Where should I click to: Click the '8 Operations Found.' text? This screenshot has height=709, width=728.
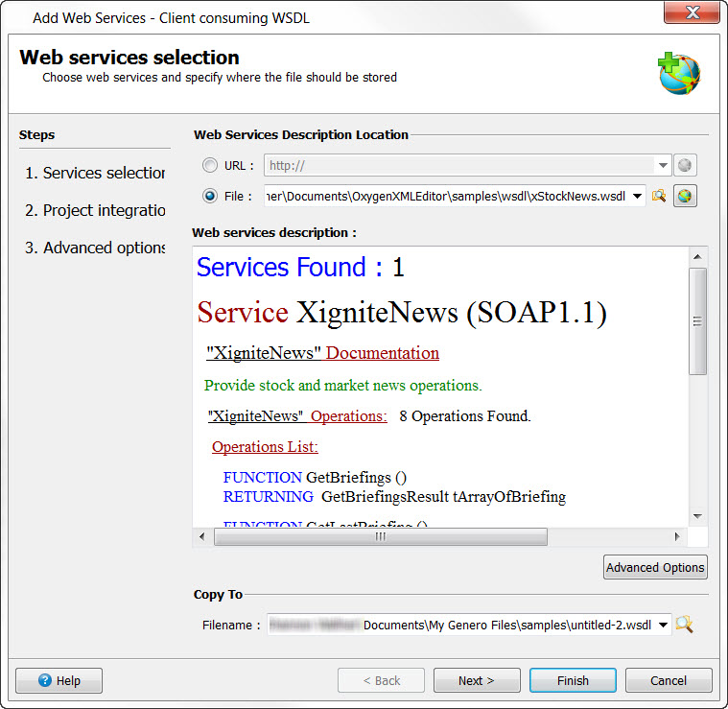tap(465, 416)
